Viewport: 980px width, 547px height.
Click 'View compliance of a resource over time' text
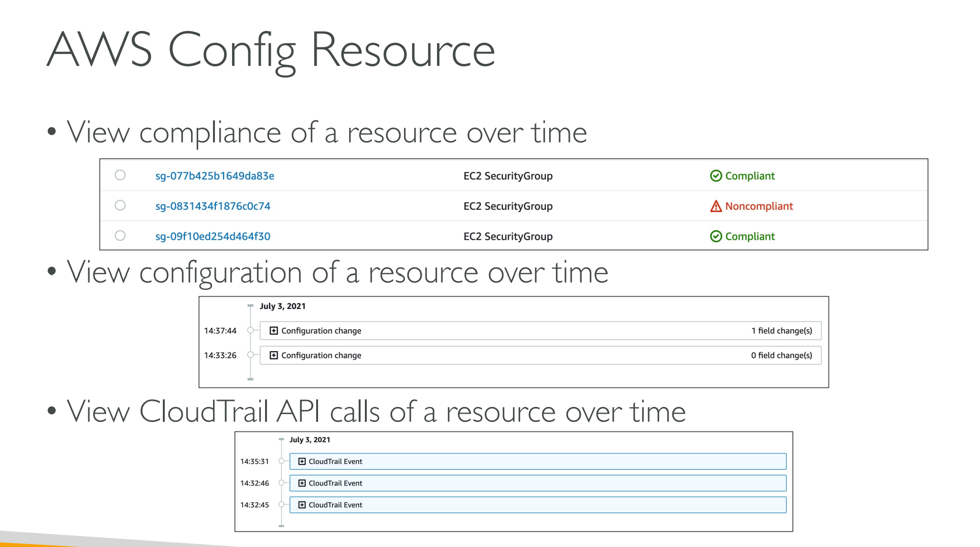click(327, 133)
